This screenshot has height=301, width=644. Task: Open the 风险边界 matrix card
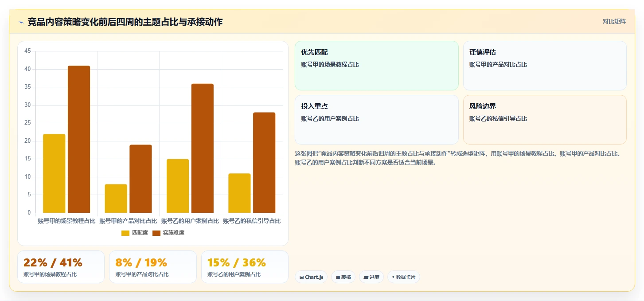545,120
